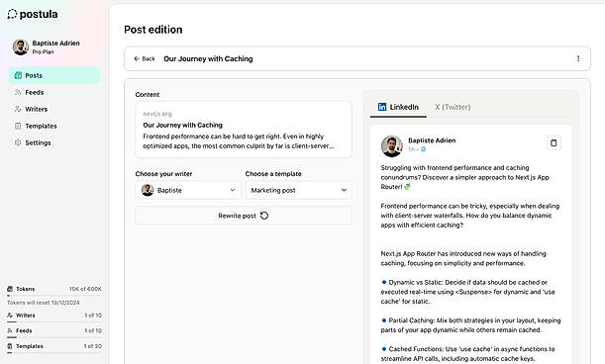
Task: Click the Pro Plan label
Action: pyautogui.click(x=43, y=52)
